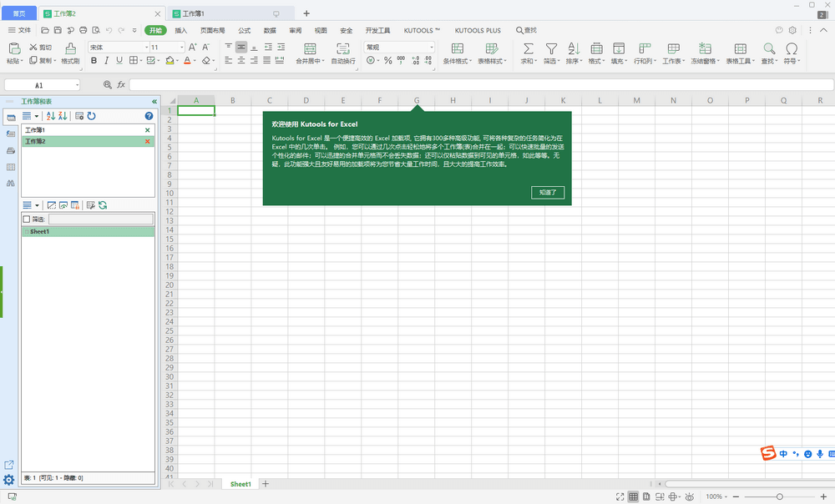Enable the 筛选 checkbox in navigation pane
835x504 pixels.
point(28,218)
